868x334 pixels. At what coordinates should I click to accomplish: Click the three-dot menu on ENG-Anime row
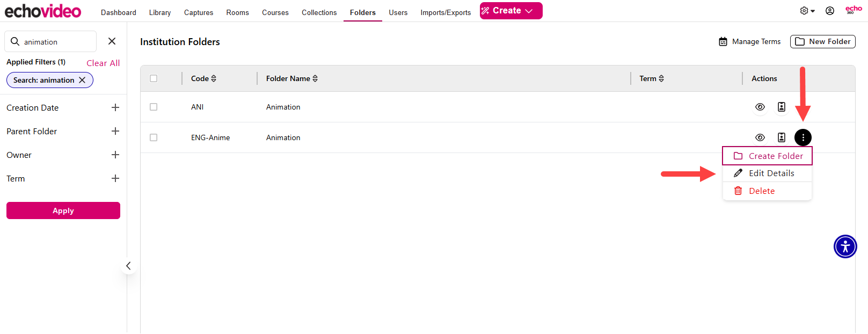click(x=803, y=137)
